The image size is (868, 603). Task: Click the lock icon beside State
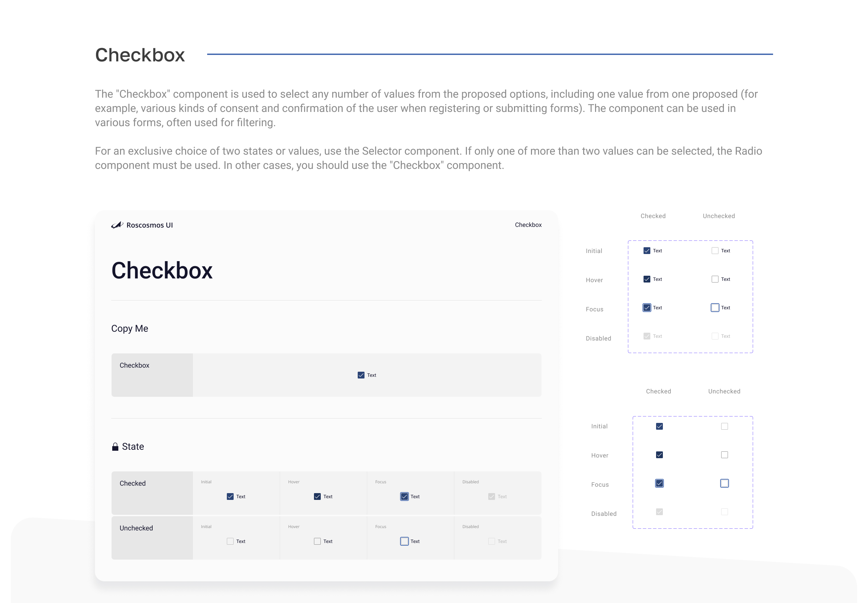(115, 447)
